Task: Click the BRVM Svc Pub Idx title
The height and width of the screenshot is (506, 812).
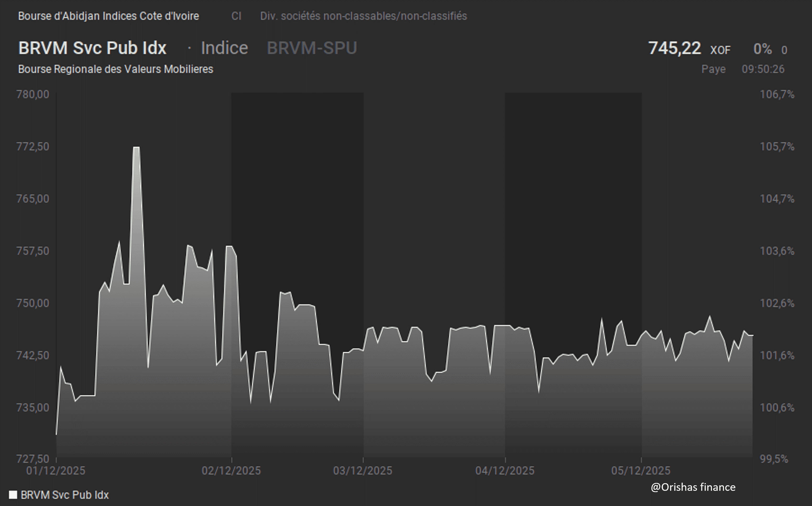Action: [x=92, y=48]
